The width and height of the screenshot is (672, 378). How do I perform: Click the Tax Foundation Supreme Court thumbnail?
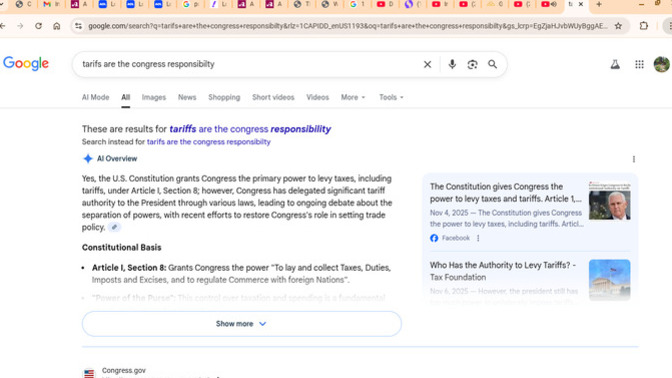pos(609,279)
